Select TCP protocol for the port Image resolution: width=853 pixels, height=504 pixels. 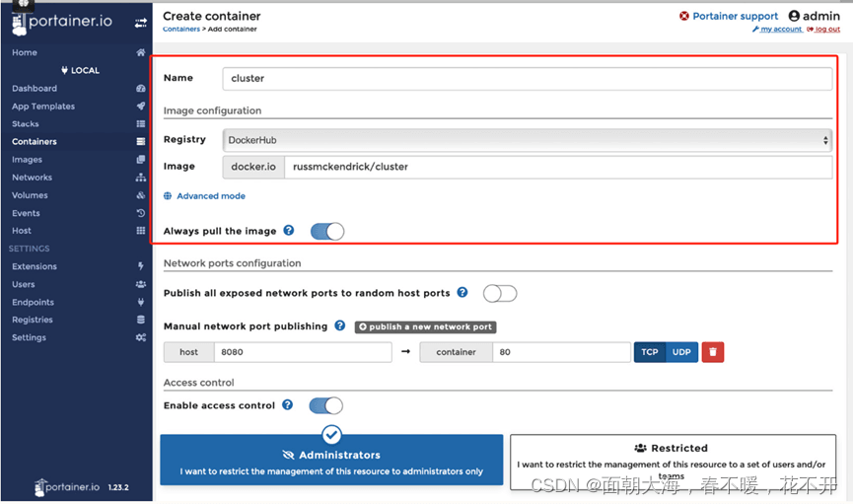[650, 352]
